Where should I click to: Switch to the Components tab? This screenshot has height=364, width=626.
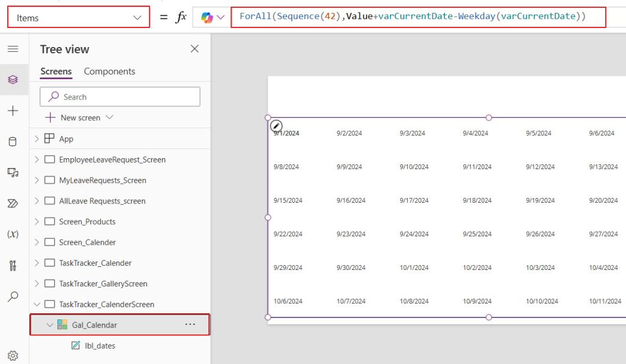point(109,71)
